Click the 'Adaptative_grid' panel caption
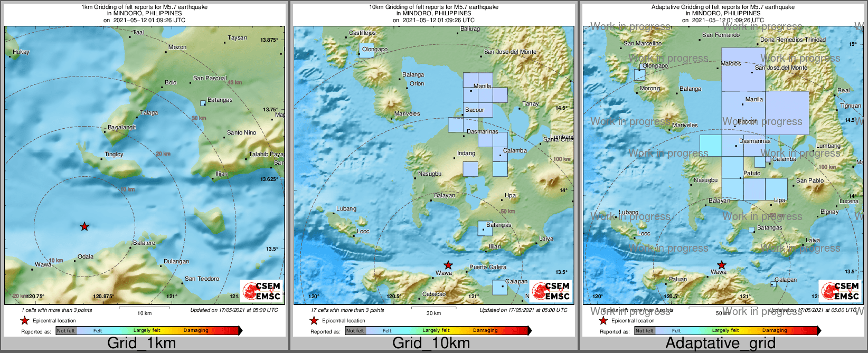This screenshot has height=353, width=868. (x=720, y=343)
